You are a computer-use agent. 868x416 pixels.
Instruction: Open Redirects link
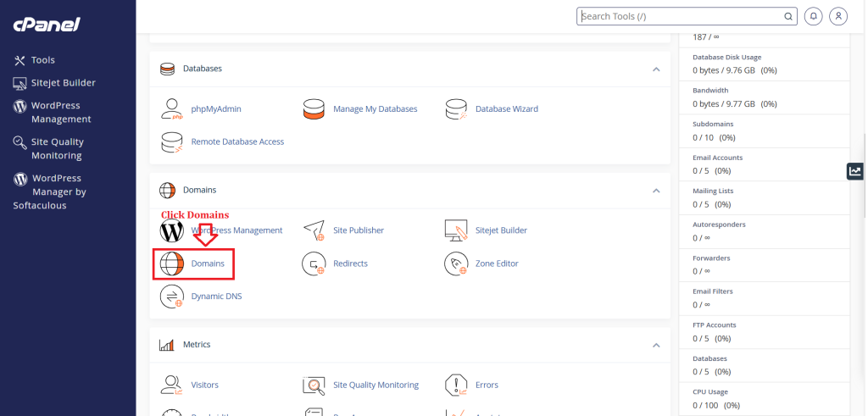(x=350, y=263)
